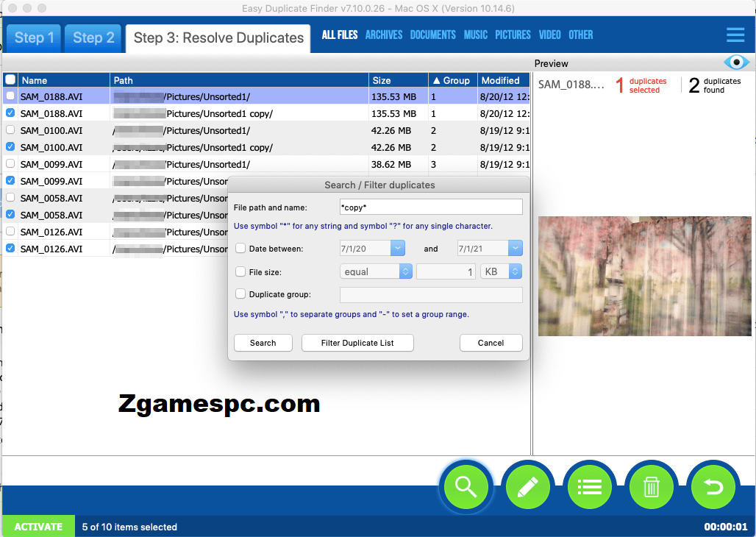Click the green magnifier search button
756x537 pixels.
pyautogui.click(x=466, y=487)
